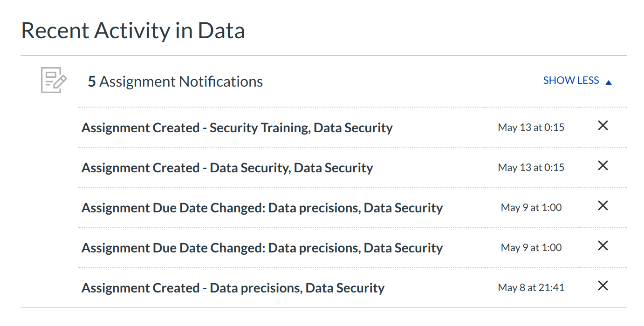Click the 'May 8 at 21:41' timestamp
This screenshot has width=644, height=326.
(x=531, y=288)
